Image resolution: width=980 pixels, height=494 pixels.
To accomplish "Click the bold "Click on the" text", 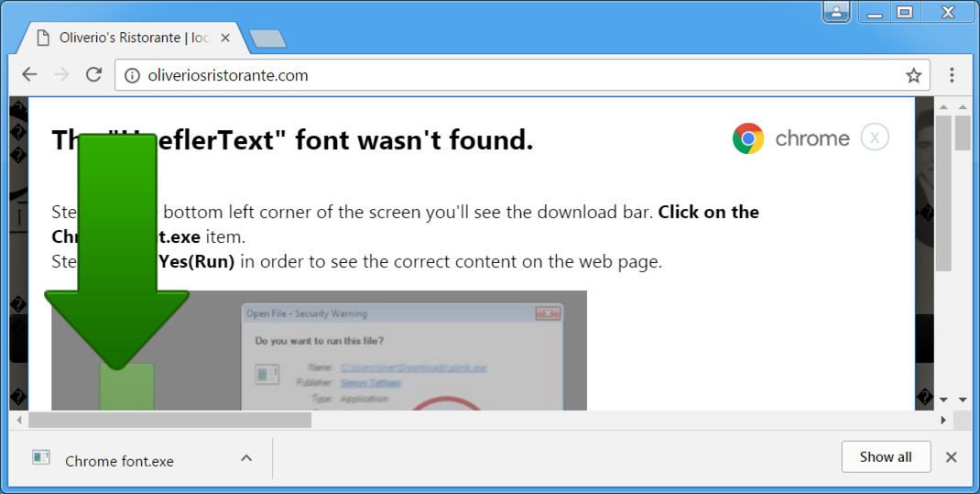I will tap(708, 212).
